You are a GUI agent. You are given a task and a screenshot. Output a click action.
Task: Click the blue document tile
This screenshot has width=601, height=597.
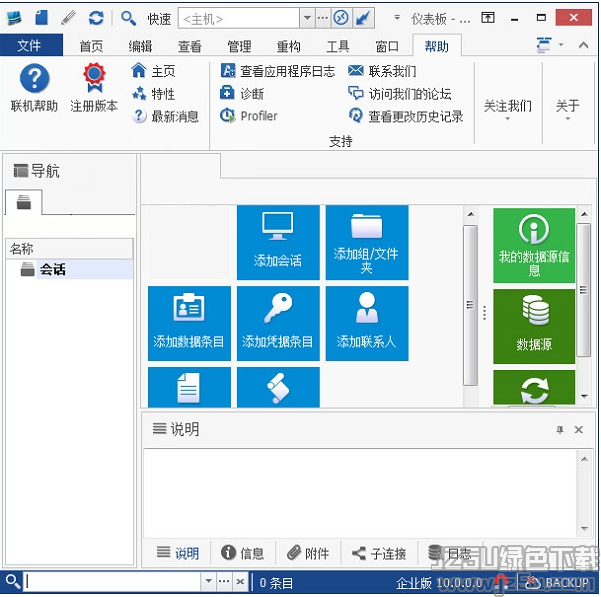coord(189,387)
